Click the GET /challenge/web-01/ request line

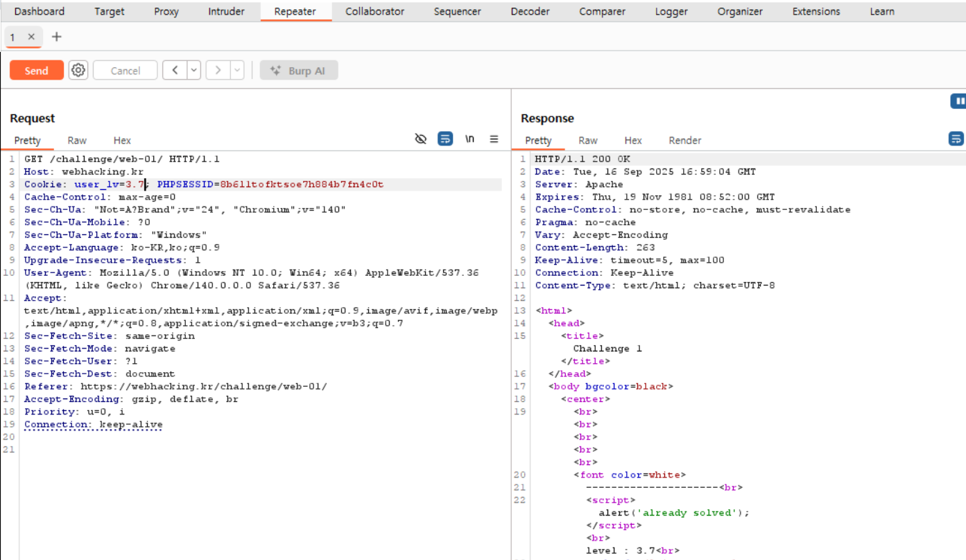click(x=122, y=159)
